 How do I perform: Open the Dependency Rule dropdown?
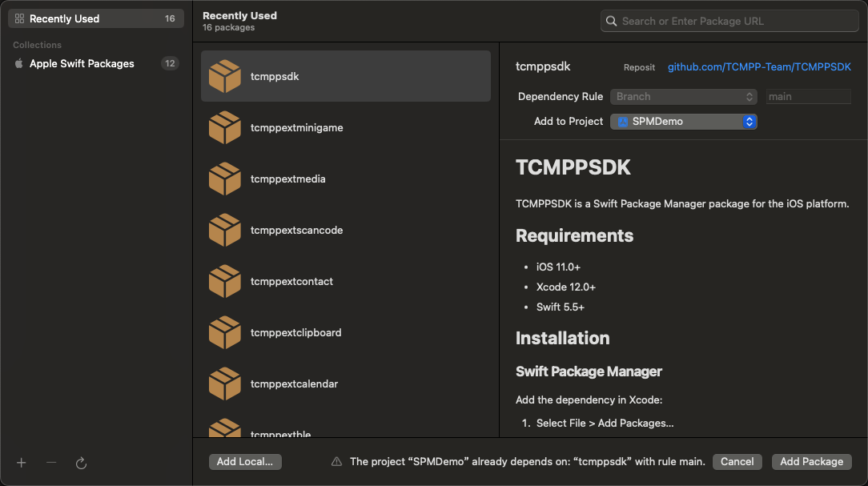coord(683,96)
